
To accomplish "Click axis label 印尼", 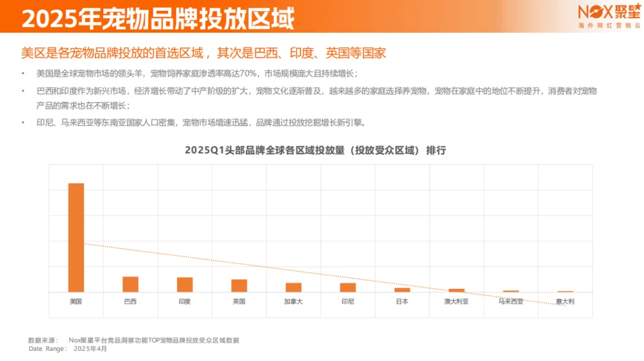I will click(348, 302).
